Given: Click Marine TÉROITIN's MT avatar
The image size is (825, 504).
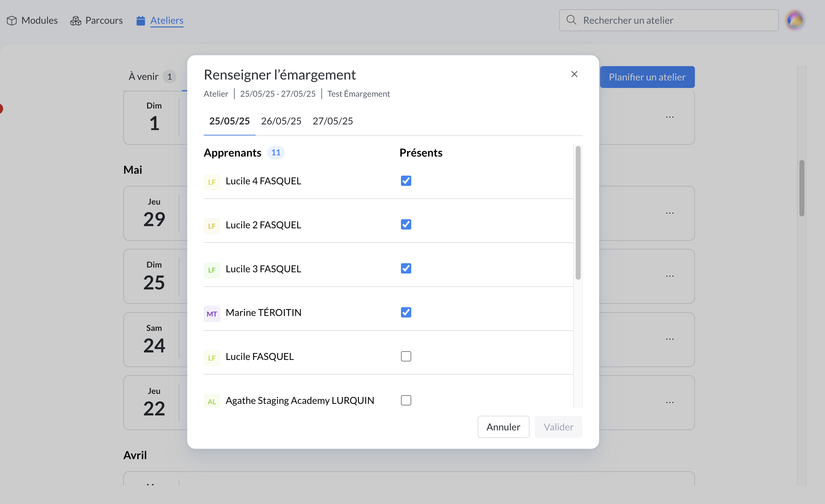Looking at the screenshot, I should (212, 314).
